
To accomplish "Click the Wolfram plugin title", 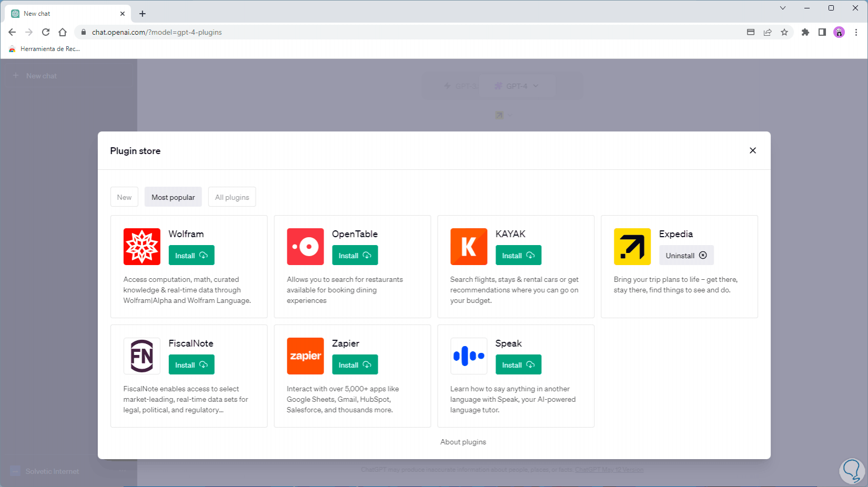I will [x=186, y=234].
